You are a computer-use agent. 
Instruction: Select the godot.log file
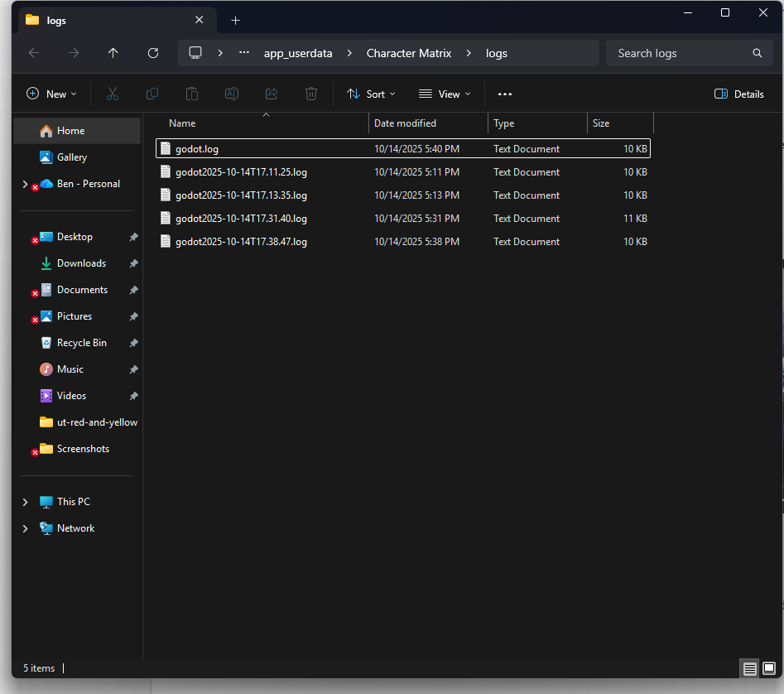[x=403, y=148]
